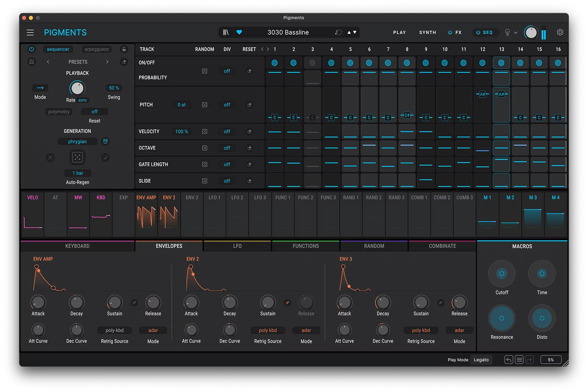Expand the chevron next to the lightbulb icon
588x392 pixels.
click(516, 32)
